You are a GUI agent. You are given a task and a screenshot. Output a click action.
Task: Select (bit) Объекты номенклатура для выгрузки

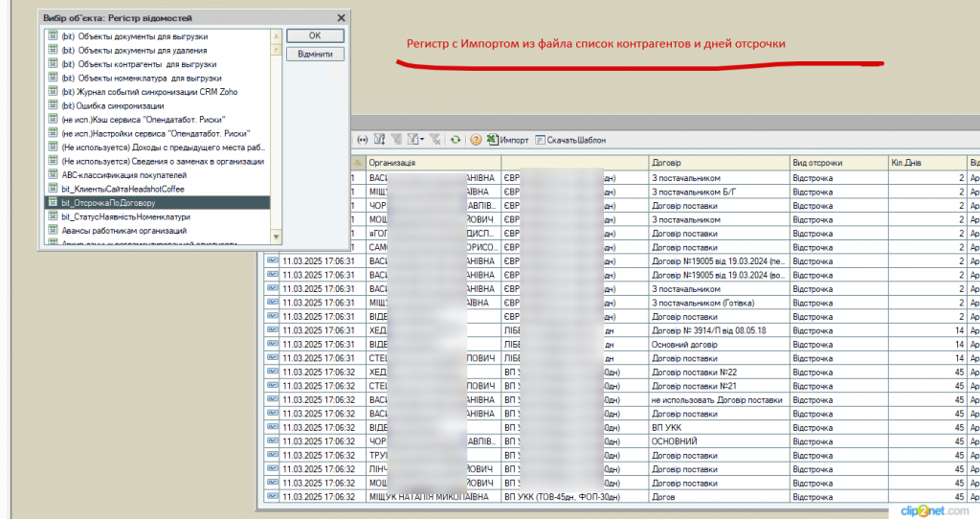[x=158, y=78]
